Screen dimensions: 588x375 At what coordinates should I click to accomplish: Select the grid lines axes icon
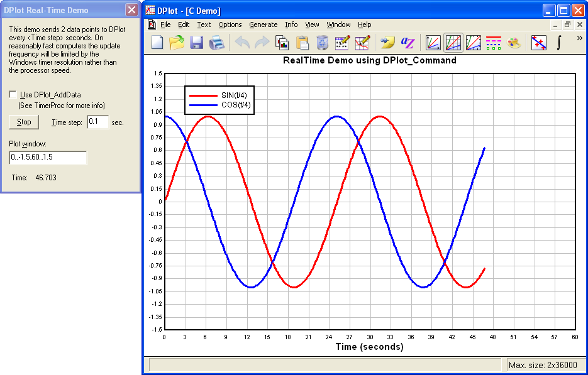453,42
